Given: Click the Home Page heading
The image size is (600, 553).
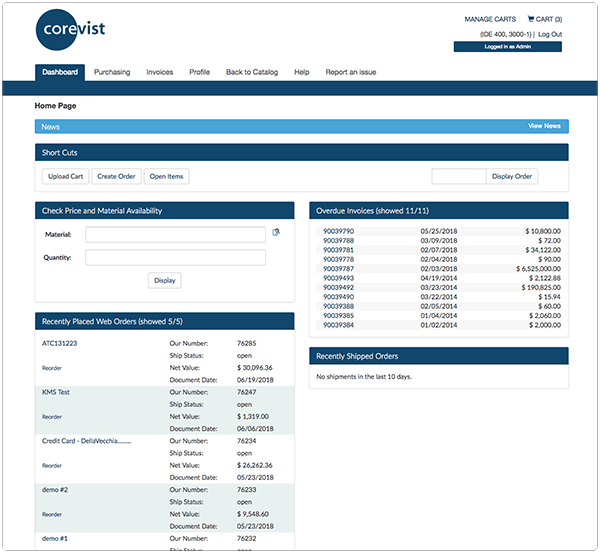Looking at the screenshot, I should [x=55, y=106].
